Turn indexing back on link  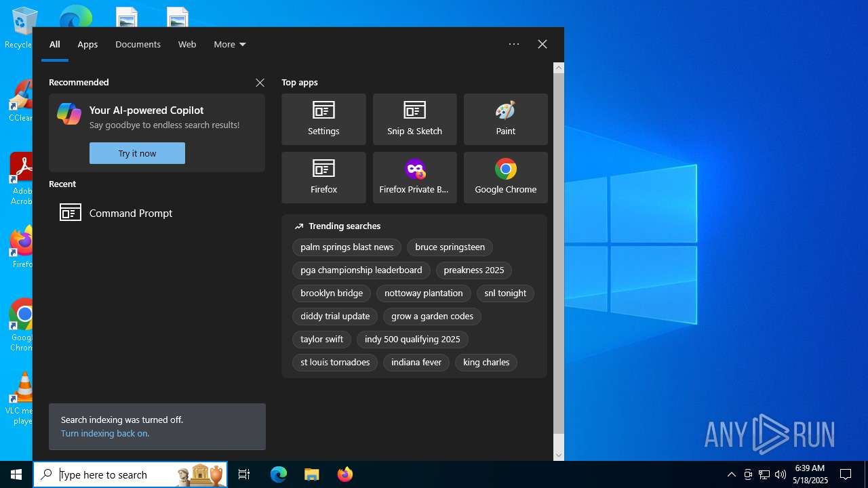[x=105, y=434]
